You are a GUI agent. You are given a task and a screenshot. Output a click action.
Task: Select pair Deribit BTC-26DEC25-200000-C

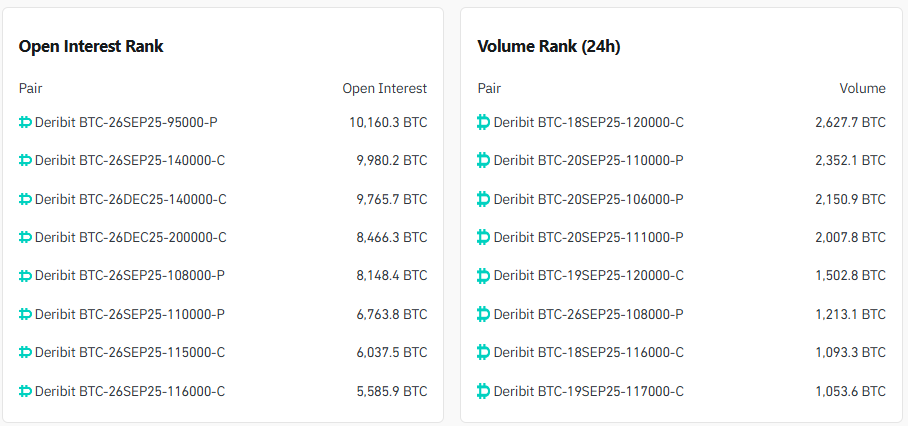131,237
